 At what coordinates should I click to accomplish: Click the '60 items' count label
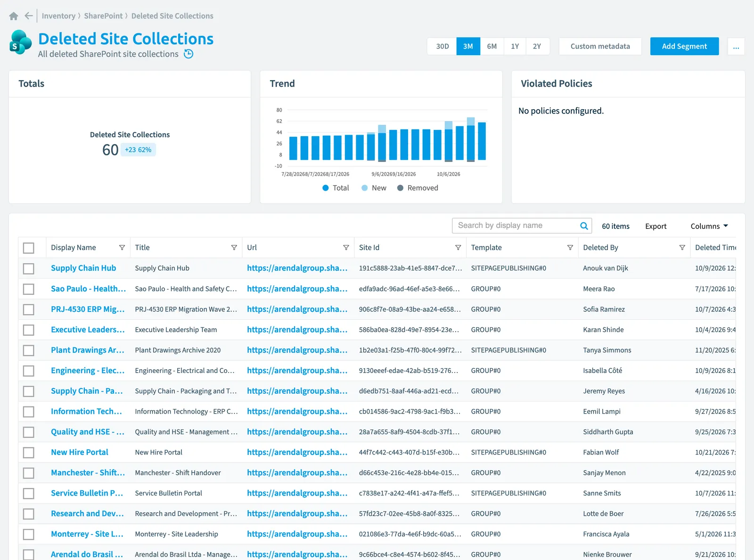[615, 226]
